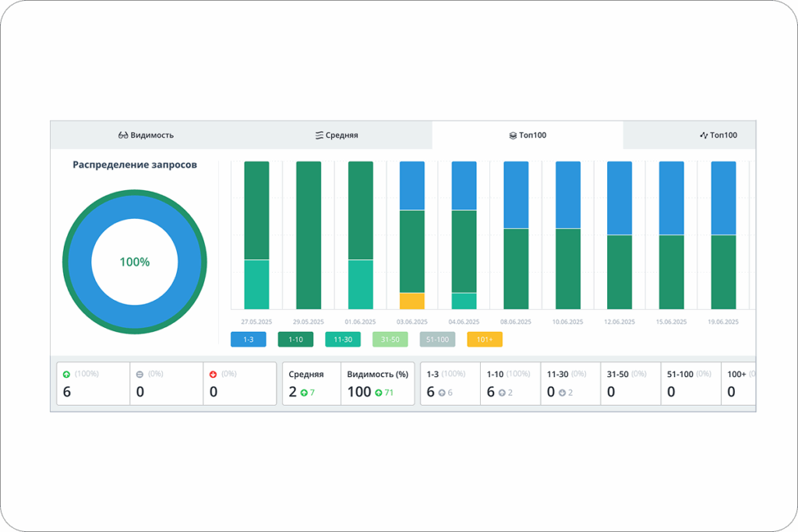Toggle the 1-3 legend series
The image size is (798, 532).
(x=249, y=340)
